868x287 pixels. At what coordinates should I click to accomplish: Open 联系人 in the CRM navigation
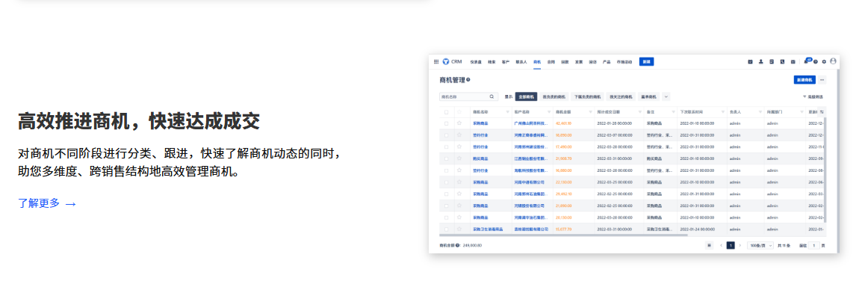(x=521, y=61)
